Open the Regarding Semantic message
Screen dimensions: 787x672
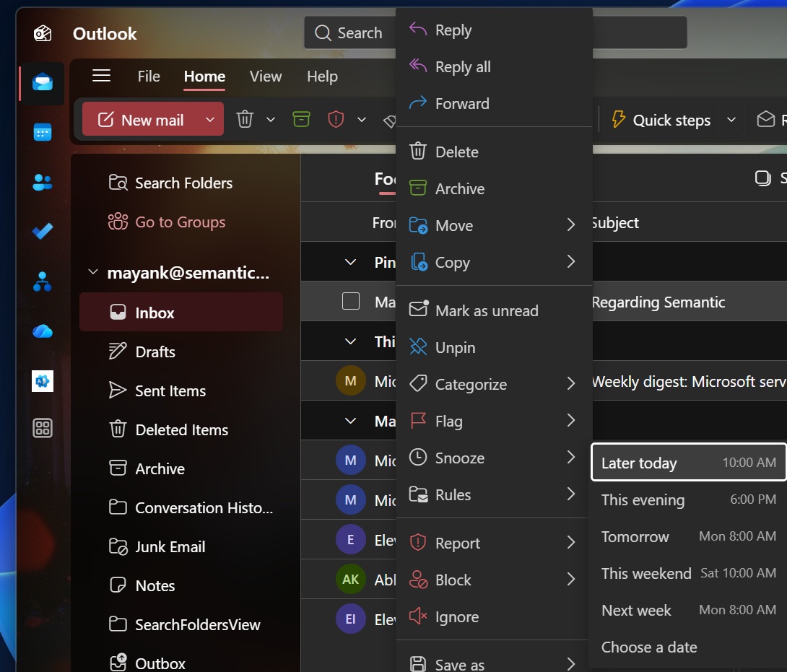(658, 302)
